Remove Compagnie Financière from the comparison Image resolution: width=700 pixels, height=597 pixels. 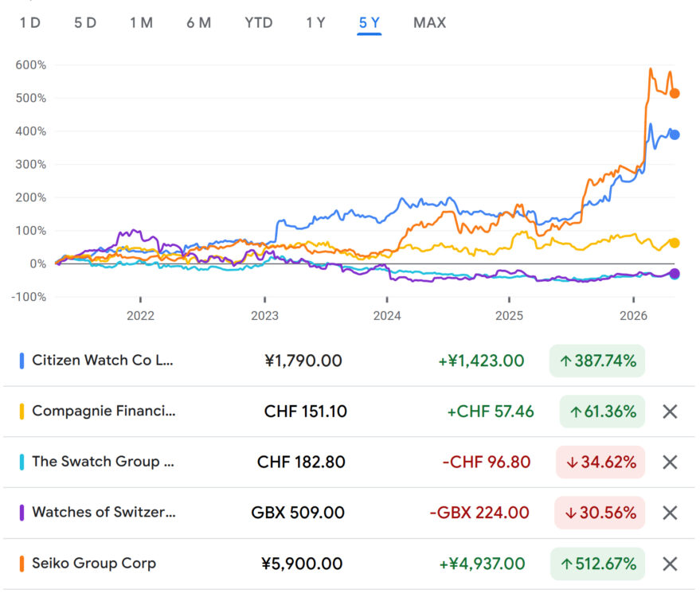point(670,412)
